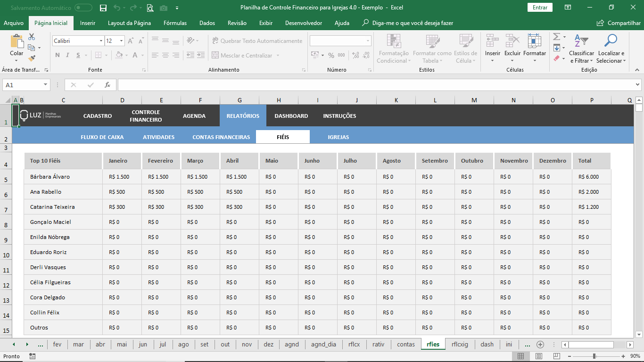This screenshot has height=362, width=644.
Task: Expand the Name Box dropdown arrow
Action: (x=46, y=85)
